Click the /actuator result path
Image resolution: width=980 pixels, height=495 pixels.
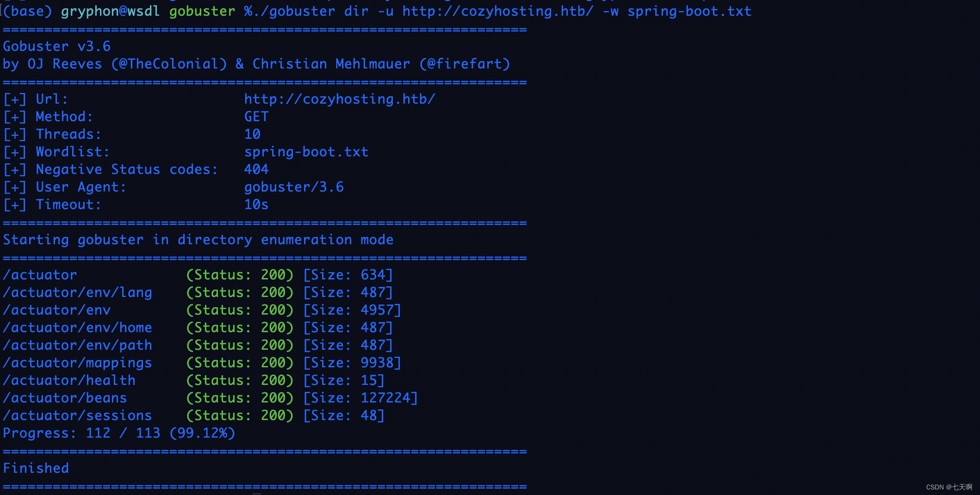point(40,275)
